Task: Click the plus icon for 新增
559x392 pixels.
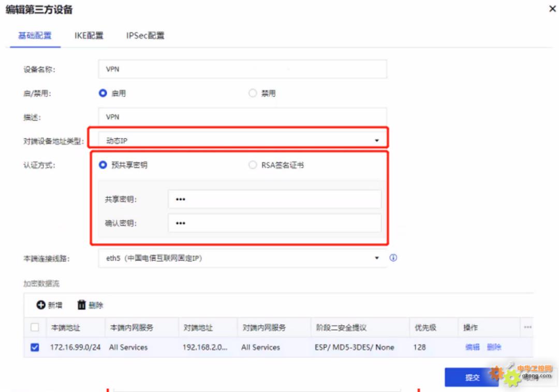Action: pyautogui.click(x=41, y=305)
